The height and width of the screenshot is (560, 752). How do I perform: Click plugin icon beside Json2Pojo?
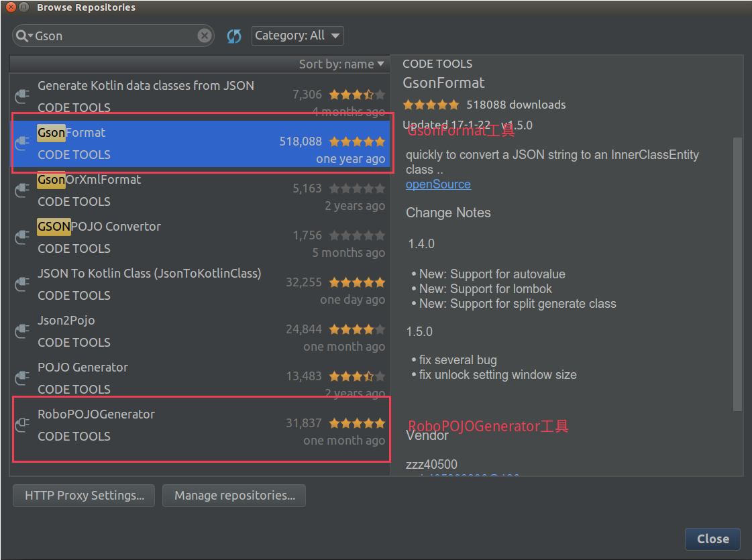(x=22, y=331)
